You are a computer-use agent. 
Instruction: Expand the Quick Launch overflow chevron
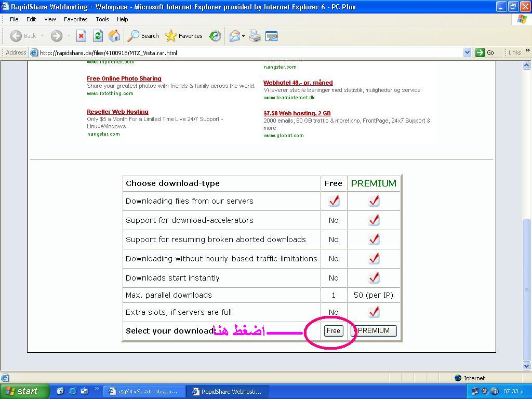[x=97, y=389]
